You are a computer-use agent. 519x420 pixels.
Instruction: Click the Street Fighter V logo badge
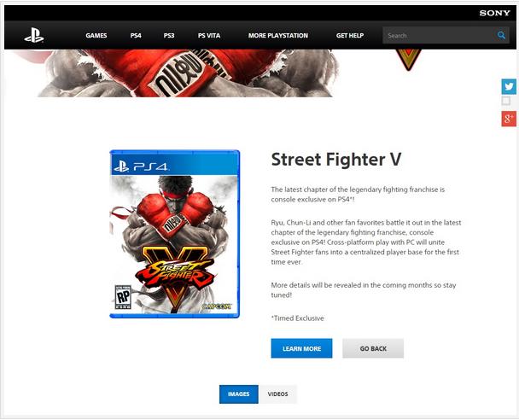click(x=408, y=60)
